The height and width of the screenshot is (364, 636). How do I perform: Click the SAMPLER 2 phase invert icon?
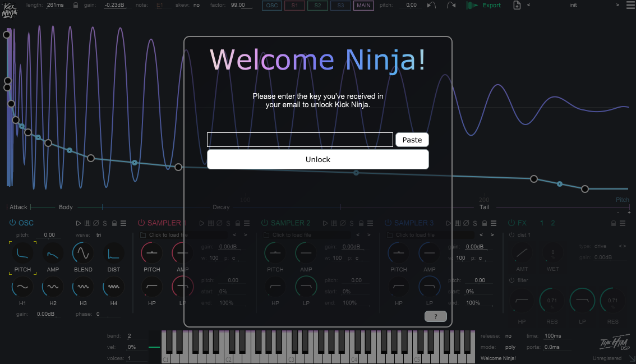click(x=343, y=223)
